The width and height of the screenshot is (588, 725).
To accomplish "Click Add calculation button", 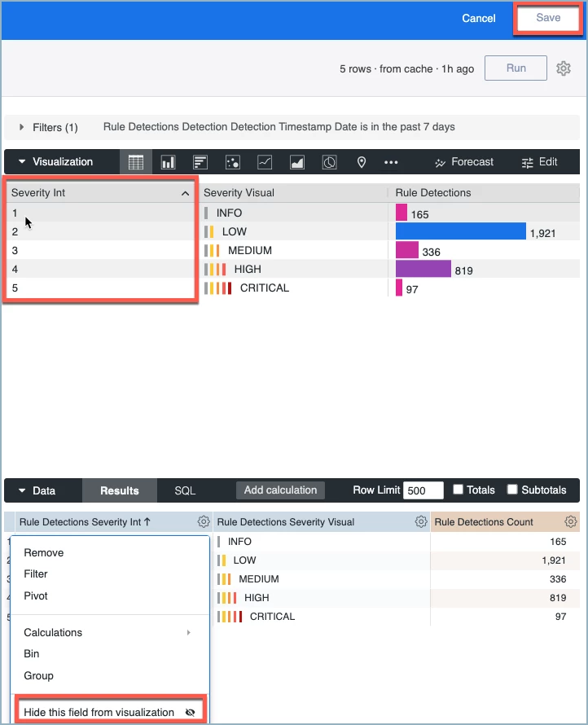I will [280, 490].
